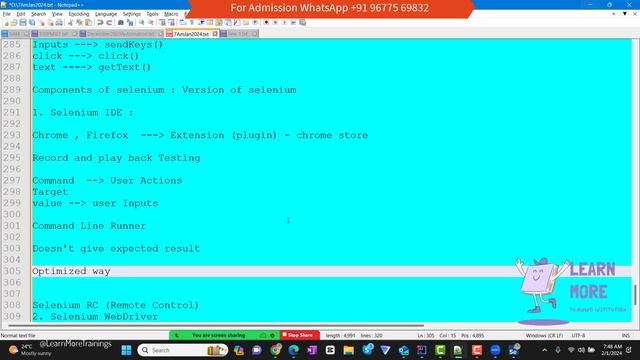This screenshot has width=640, height=360.
Task: Open Google Chrome from the taskbar
Action: click(x=276, y=350)
